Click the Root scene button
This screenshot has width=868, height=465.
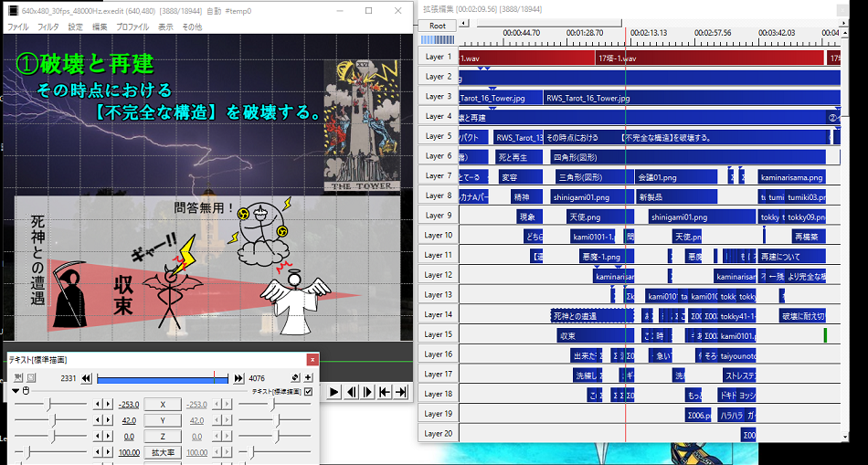(438, 26)
